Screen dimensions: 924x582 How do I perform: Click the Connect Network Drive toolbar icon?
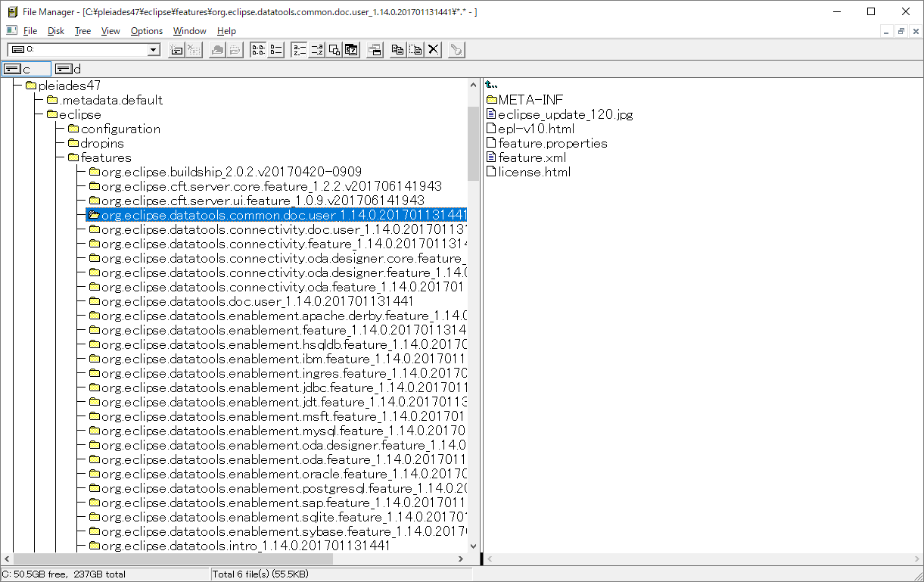pyautogui.click(x=176, y=49)
